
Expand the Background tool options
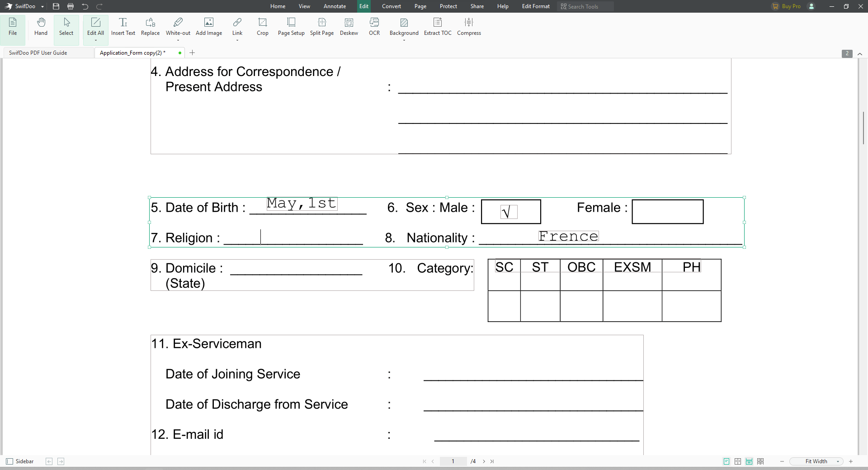pos(404,40)
